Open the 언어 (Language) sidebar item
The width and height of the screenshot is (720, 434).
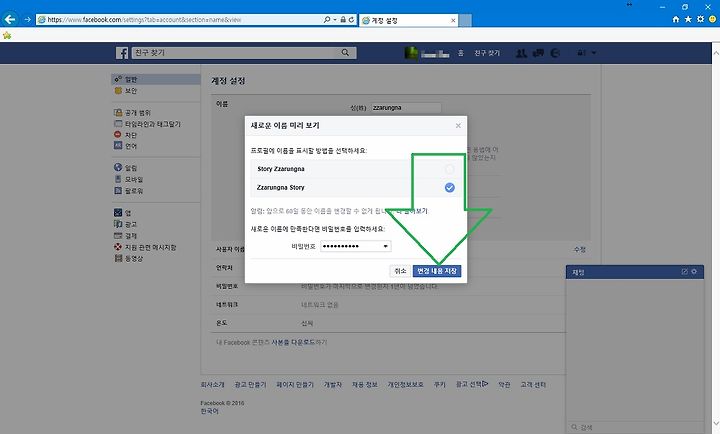coord(125,146)
